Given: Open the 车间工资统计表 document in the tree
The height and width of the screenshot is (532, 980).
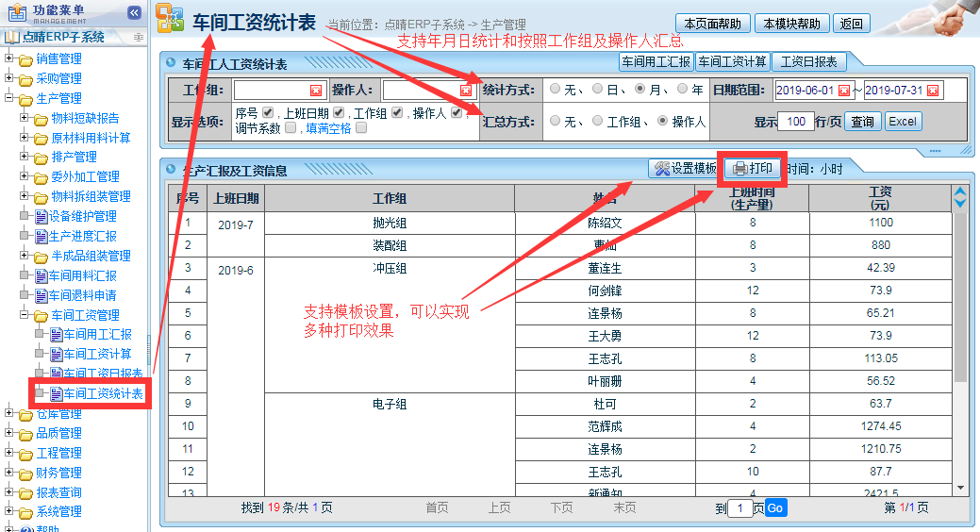Looking at the screenshot, I should click(102, 394).
